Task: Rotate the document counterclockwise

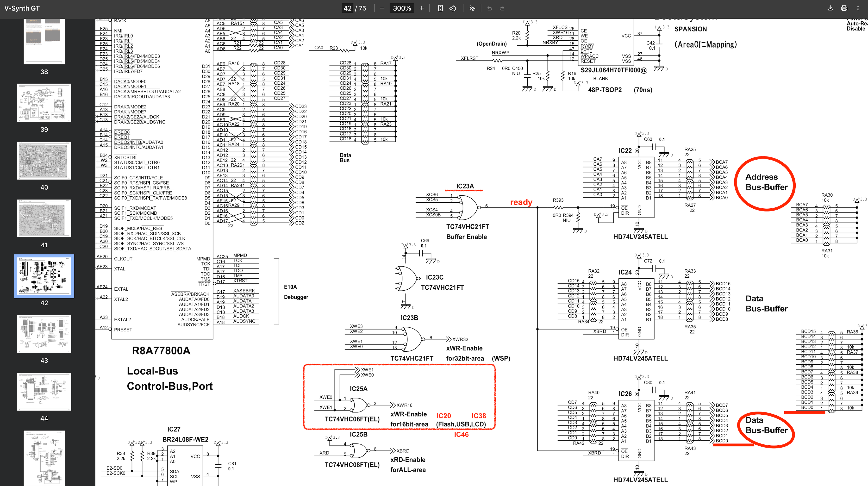Action: click(453, 8)
